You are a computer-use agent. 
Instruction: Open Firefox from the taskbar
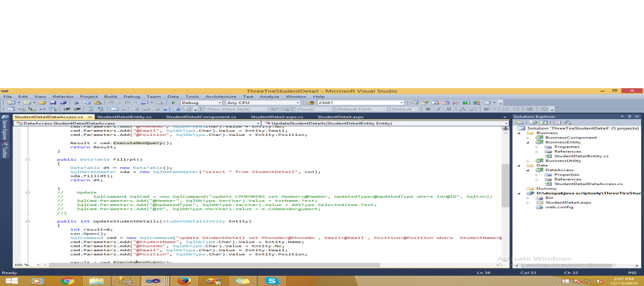coord(184,281)
